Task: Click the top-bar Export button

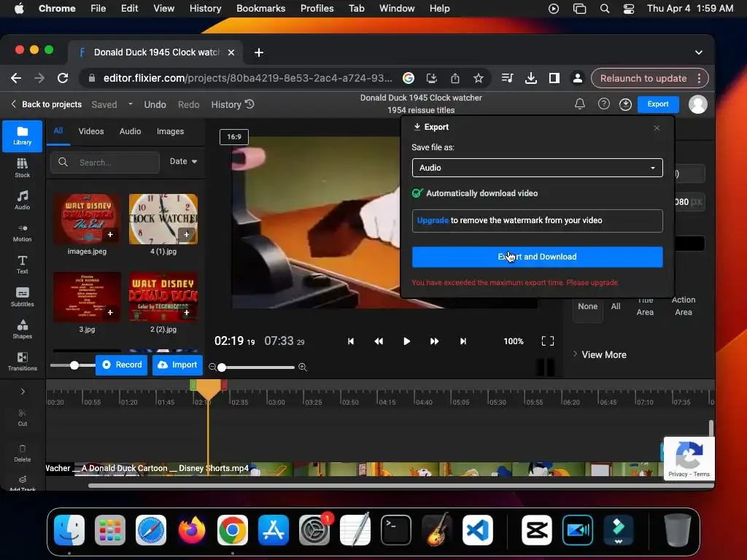Action: coord(658,104)
